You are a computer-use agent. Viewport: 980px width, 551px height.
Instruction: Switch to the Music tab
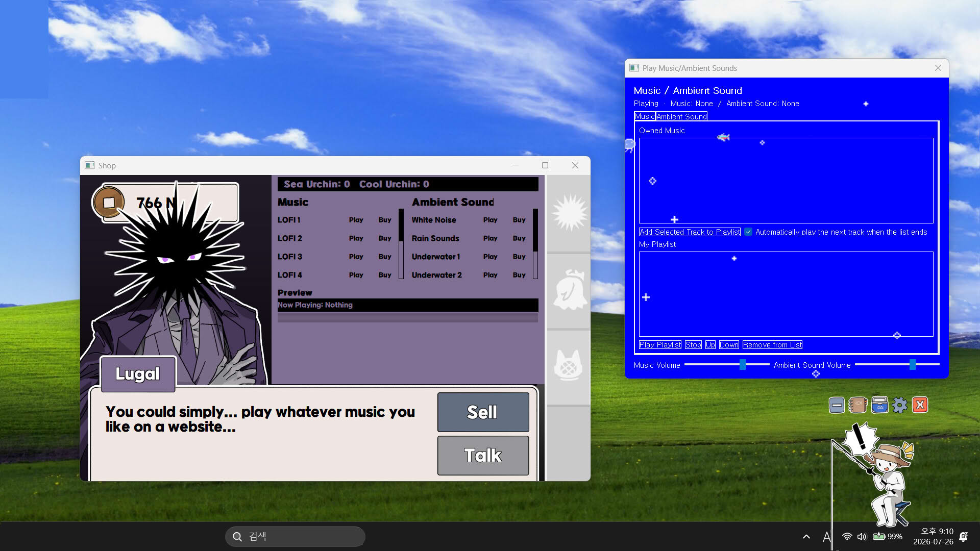click(x=645, y=116)
